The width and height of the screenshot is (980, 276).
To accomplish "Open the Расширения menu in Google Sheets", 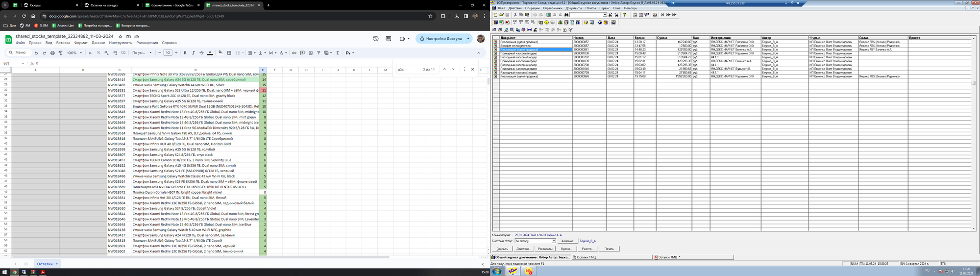I will [x=147, y=43].
